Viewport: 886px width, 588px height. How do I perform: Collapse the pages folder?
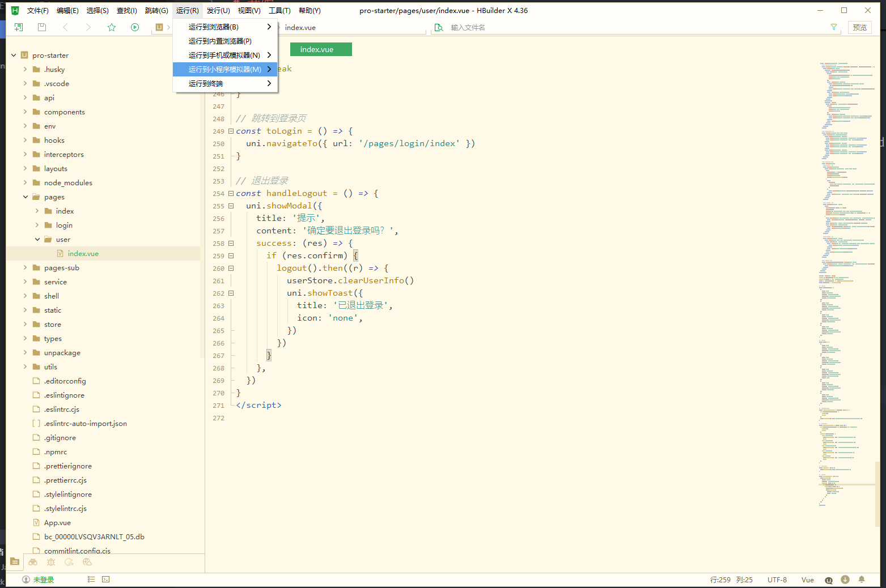click(x=25, y=197)
